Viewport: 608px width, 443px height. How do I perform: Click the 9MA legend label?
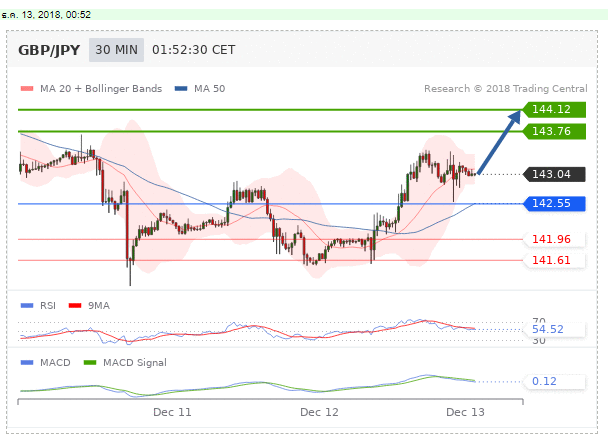[x=99, y=306]
